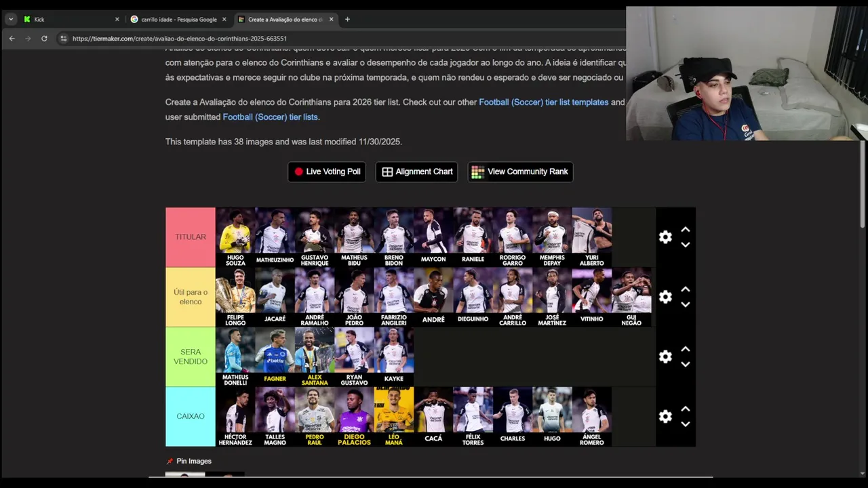Select Alex Santana player image
The image size is (868, 488).
point(315,357)
